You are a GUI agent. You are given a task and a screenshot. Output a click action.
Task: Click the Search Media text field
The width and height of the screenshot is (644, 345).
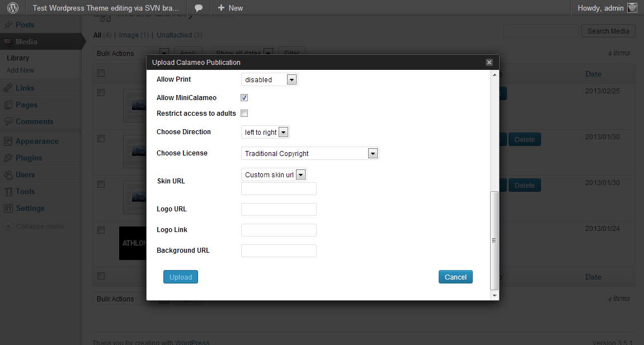541,31
